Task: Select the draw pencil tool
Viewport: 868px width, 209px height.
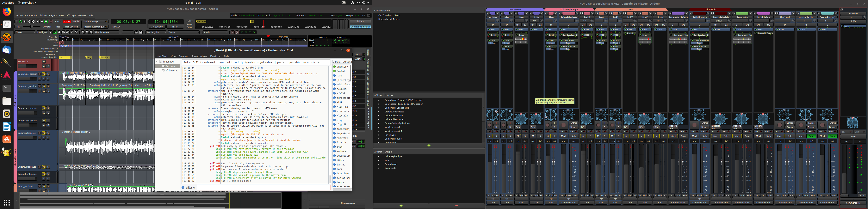Action: 72,32
